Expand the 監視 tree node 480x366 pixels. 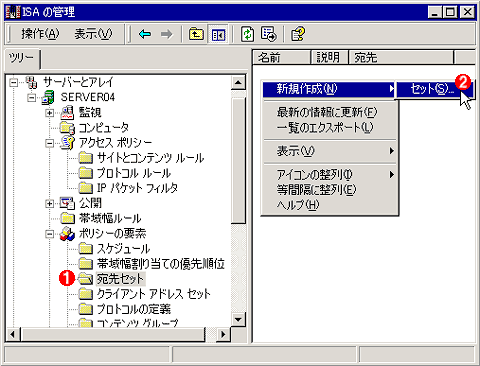[49, 113]
